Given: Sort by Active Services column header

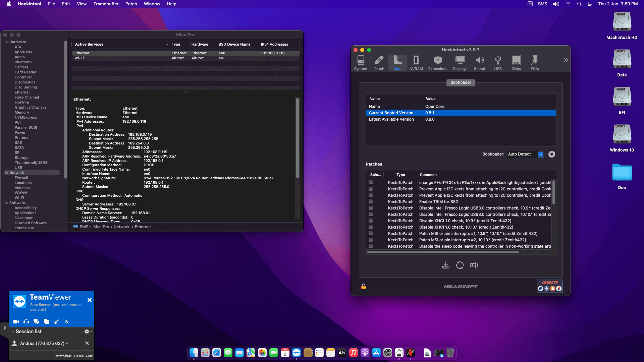Looking at the screenshot, I should (121, 44).
